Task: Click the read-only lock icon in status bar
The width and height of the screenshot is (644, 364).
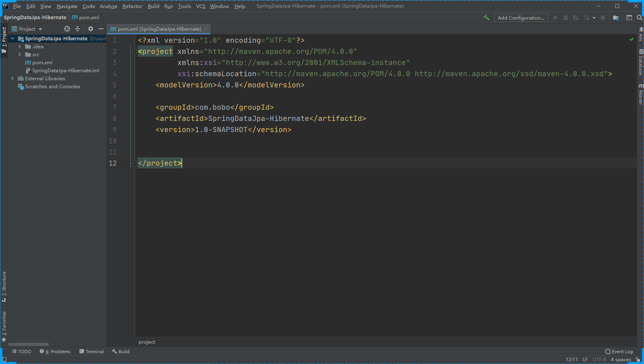Action: click(x=638, y=360)
